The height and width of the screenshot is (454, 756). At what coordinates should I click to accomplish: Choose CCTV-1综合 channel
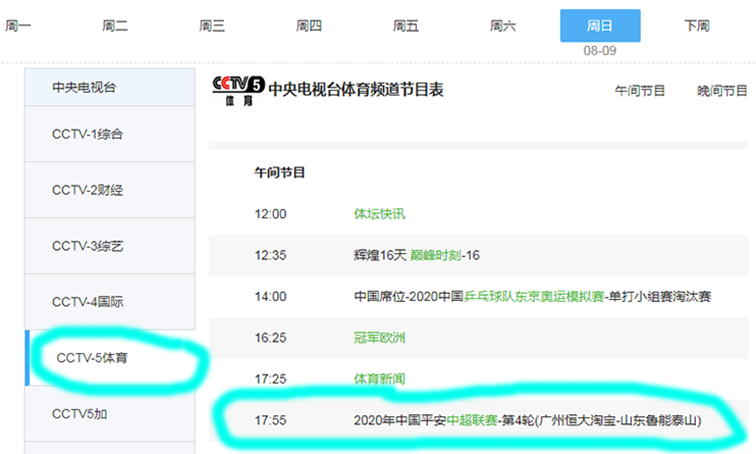(110, 134)
